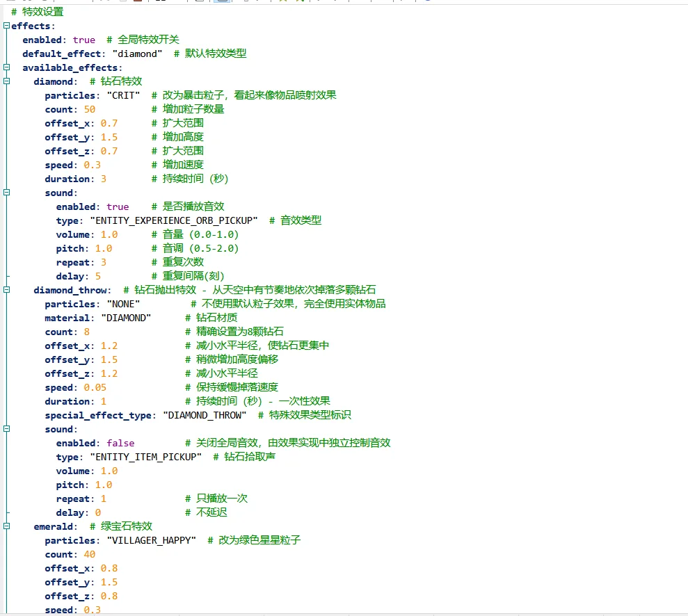Click the 'false' enabled value

[120, 444]
